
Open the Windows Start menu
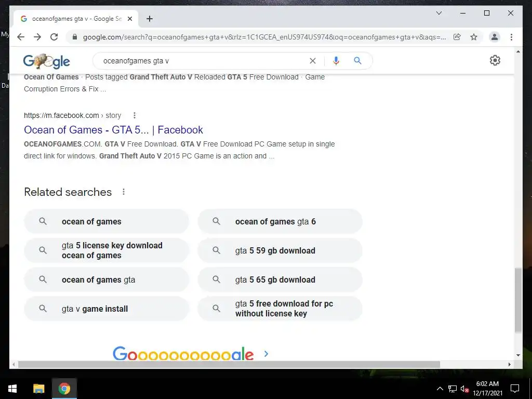point(12,389)
